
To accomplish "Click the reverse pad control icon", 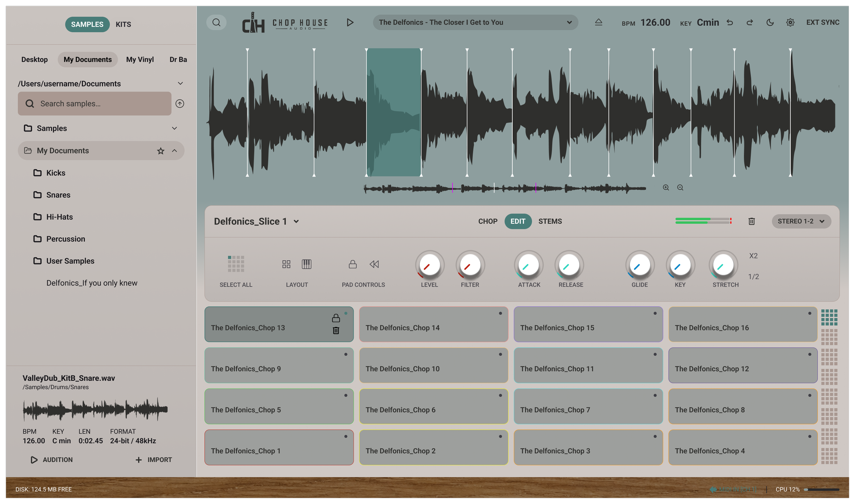I will [374, 264].
